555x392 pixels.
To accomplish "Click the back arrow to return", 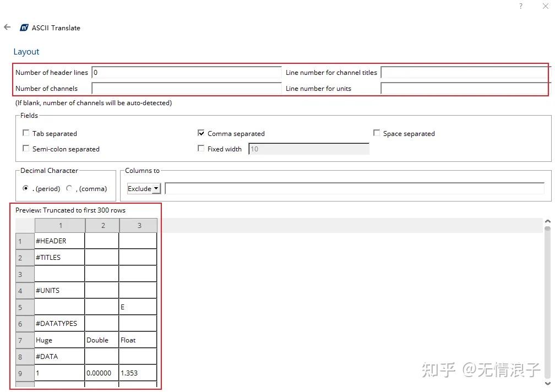I will [7, 26].
